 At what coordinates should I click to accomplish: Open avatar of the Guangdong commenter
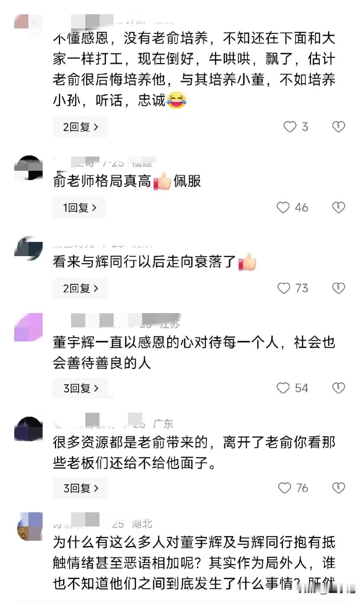[28, 428]
